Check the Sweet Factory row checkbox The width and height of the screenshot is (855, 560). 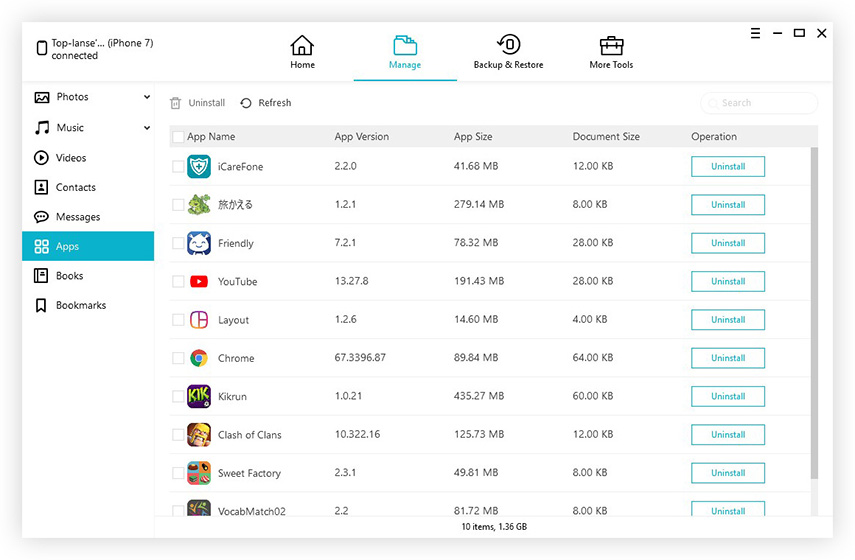178,473
